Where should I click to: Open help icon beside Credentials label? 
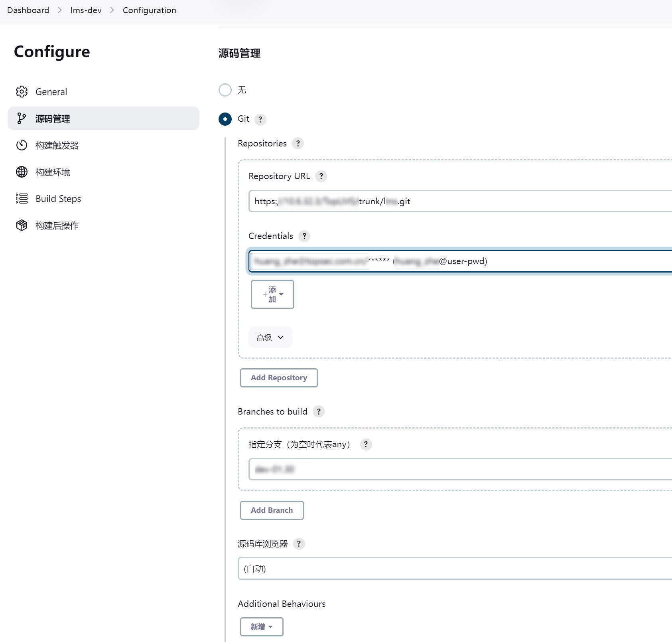click(x=304, y=236)
